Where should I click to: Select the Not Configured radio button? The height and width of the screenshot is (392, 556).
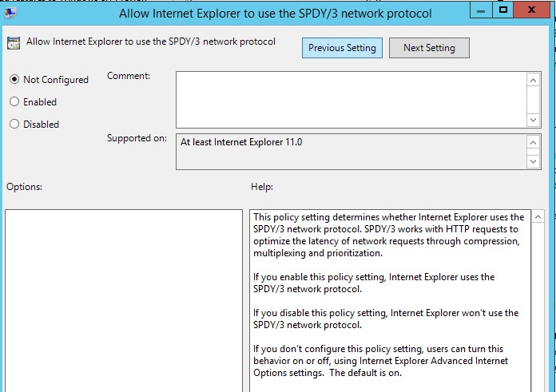[14, 80]
